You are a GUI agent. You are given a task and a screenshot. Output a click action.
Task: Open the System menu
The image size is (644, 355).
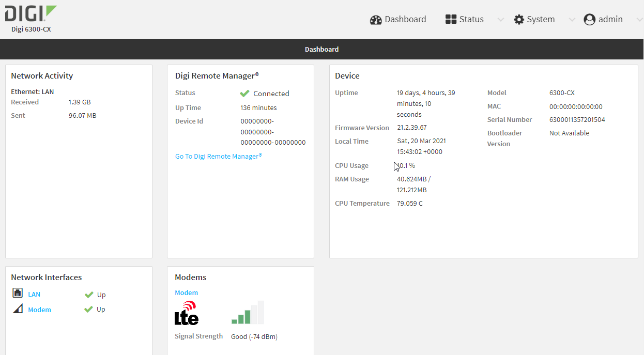[x=534, y=20]
